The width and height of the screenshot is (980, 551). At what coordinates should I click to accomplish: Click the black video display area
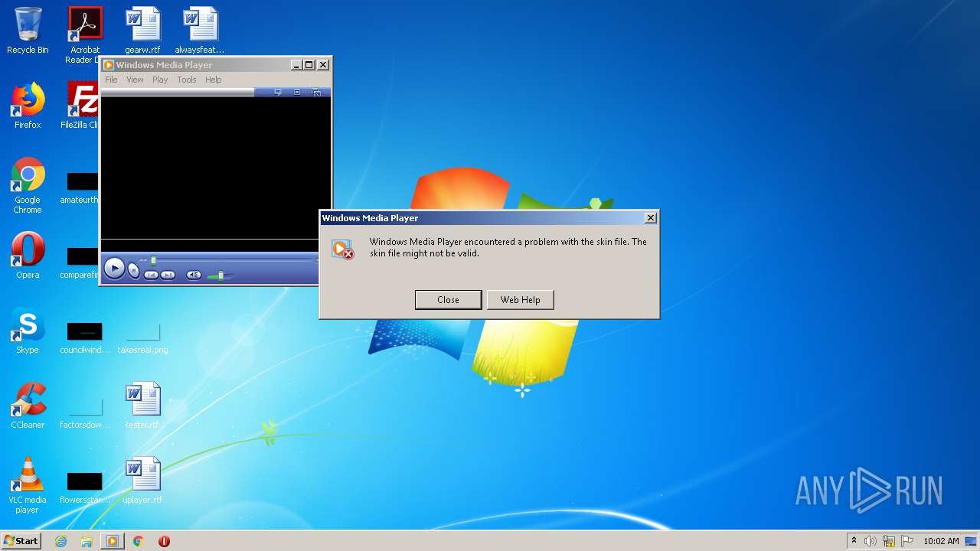(x=215, y=168)
